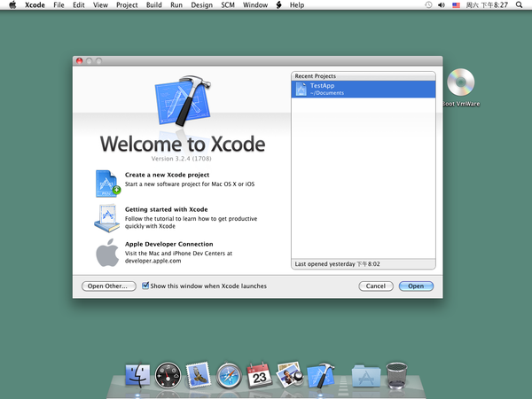This screenshot has width=532, height=399.
Task: Launch Safari from the Dock
Action: pos(229,376)
